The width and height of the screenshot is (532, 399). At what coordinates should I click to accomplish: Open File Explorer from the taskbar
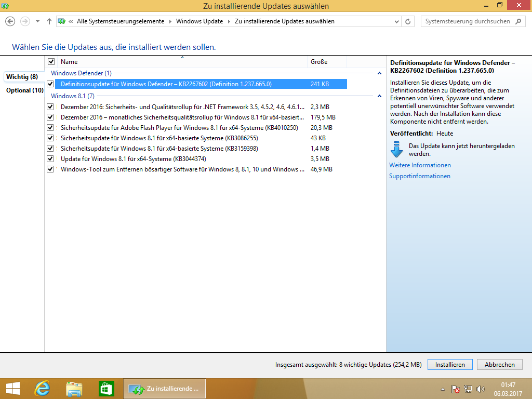click(x=74, y=389)
